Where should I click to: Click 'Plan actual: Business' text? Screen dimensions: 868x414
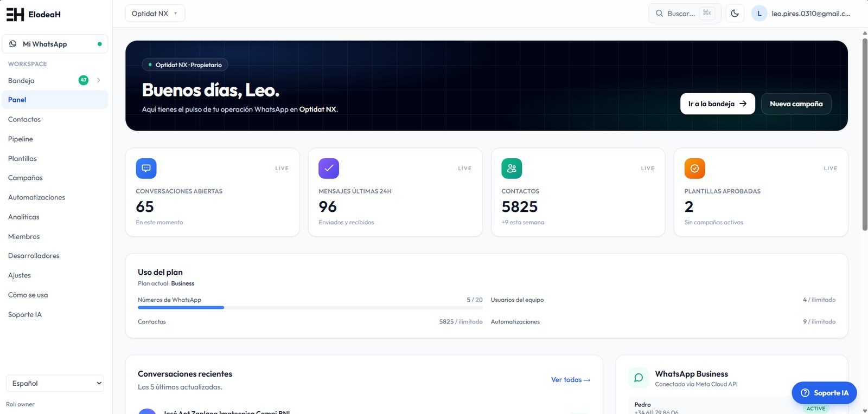[x=166, y=283]
